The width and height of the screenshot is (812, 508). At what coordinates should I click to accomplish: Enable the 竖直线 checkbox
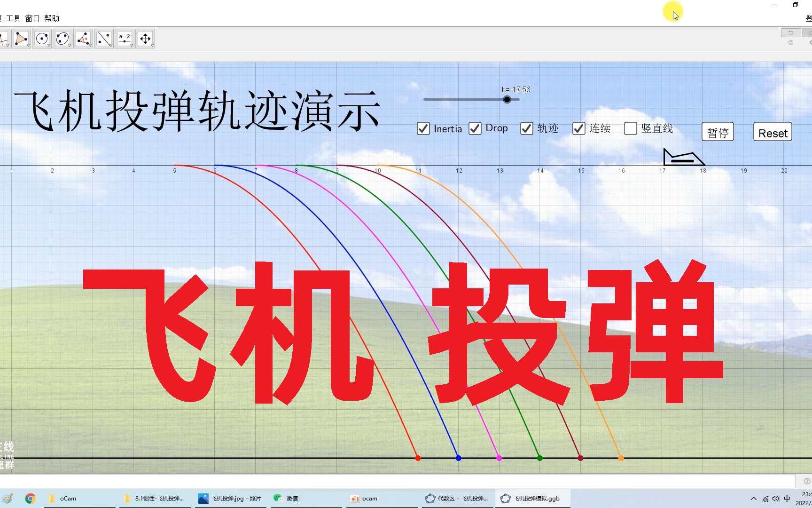tap(631, 128)
